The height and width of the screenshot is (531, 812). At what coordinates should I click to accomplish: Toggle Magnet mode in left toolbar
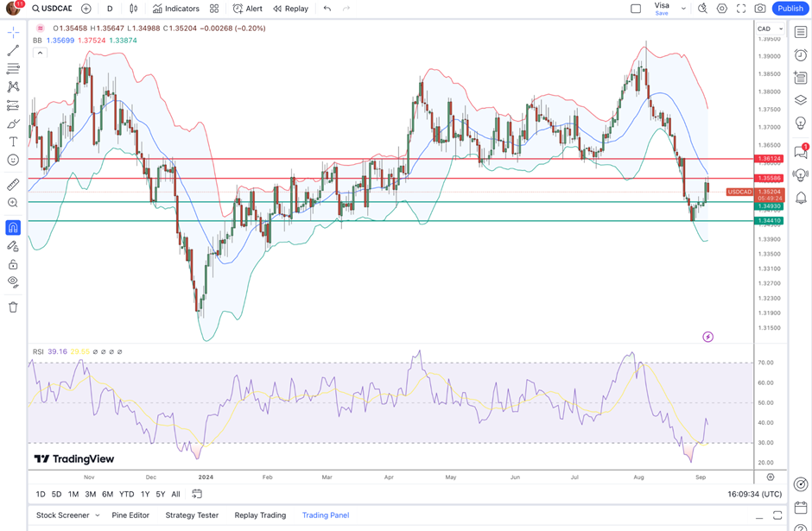coord(13,228)
